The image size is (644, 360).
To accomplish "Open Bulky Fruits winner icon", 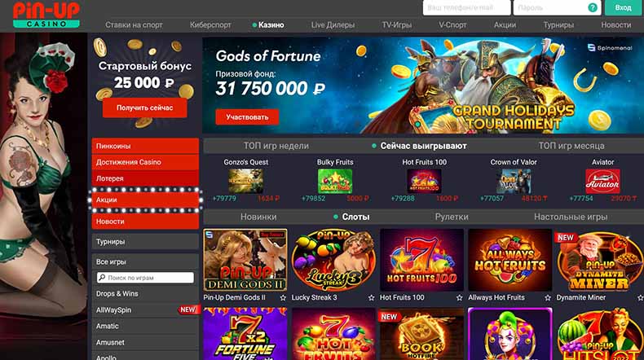I will 335,181.
